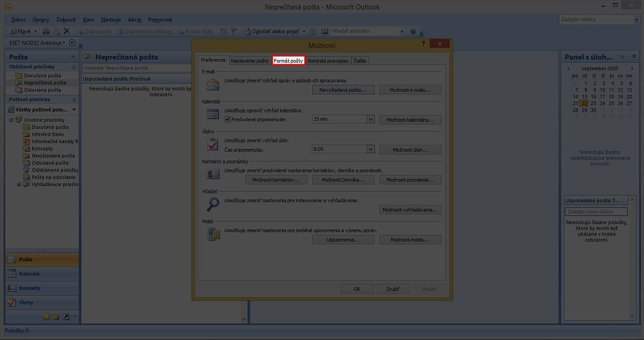Click the Help question mark icon
The width and height of the screenshot is (644, 340).
coord(413,32)
